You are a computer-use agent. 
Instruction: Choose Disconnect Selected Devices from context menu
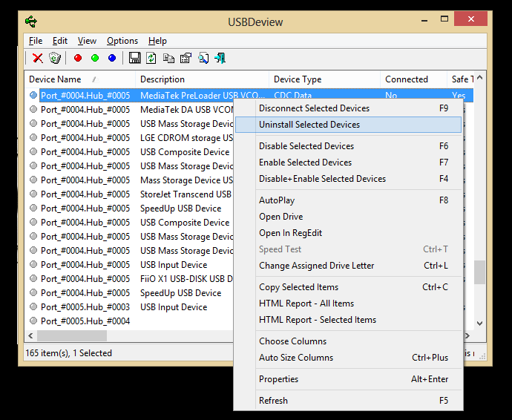(348, 108)
